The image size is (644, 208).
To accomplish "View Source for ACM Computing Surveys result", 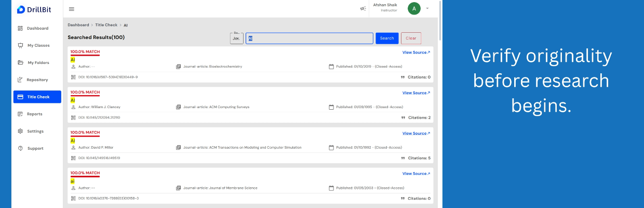I will pyautogui.click(x=416, y=93).
